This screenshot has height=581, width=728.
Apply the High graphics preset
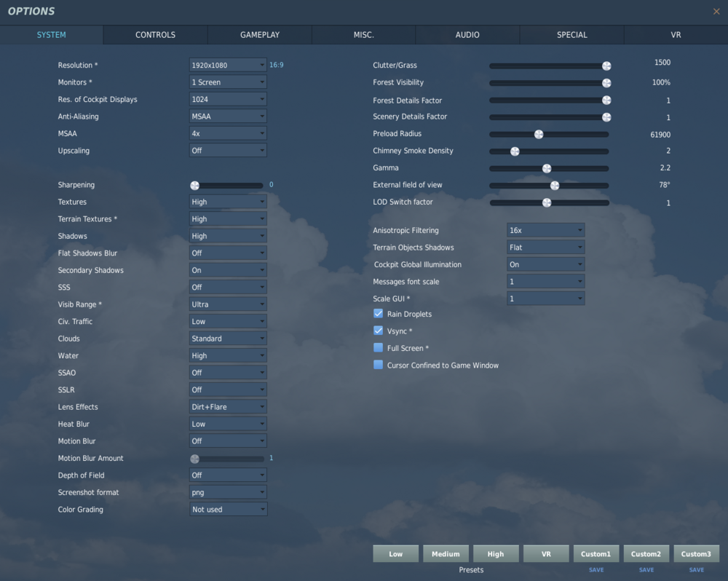tap(496, 553)
